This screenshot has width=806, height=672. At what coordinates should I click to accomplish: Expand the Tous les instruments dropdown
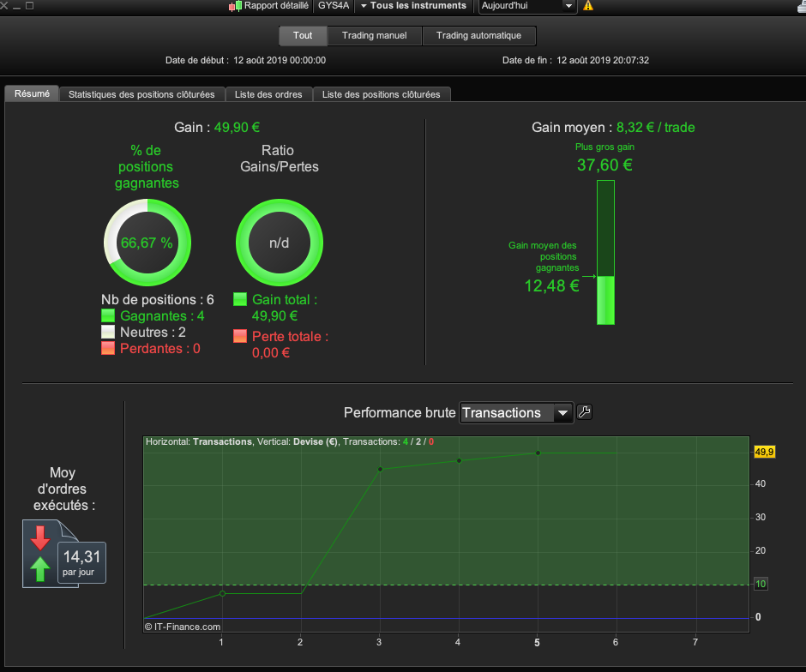[x=414, y=6]
